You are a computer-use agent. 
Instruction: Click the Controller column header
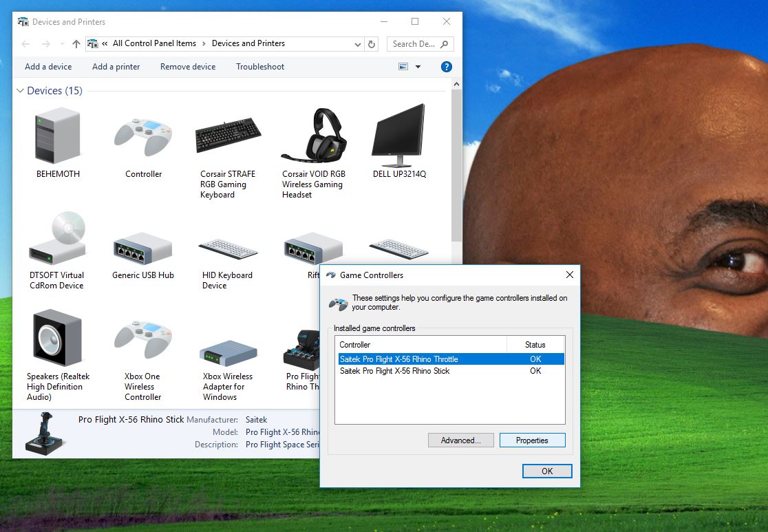coord(421,344)
